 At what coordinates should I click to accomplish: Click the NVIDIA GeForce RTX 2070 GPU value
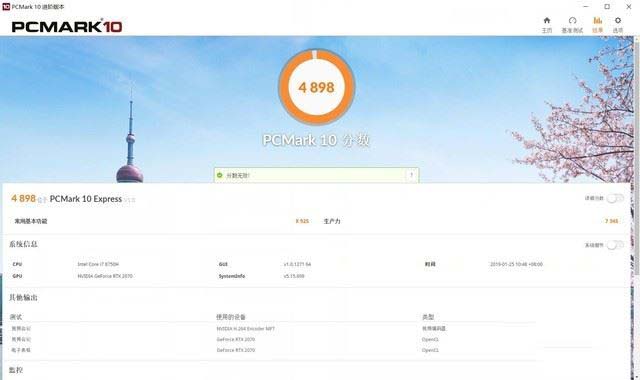[105, 276]
